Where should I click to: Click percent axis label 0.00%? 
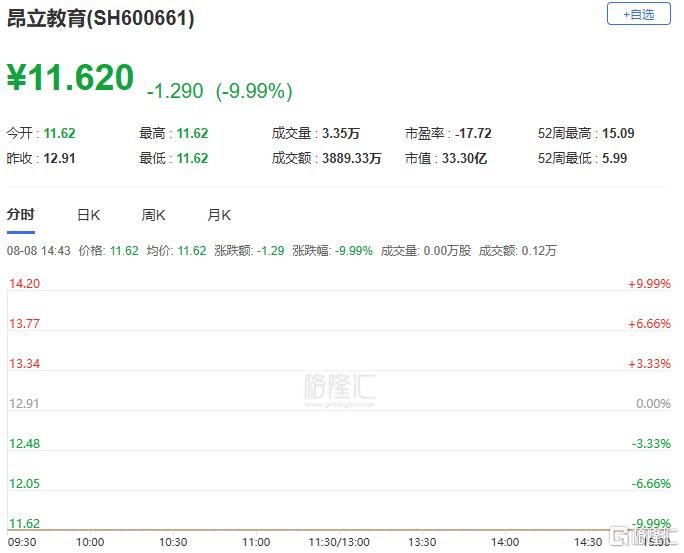click(653, 404)
